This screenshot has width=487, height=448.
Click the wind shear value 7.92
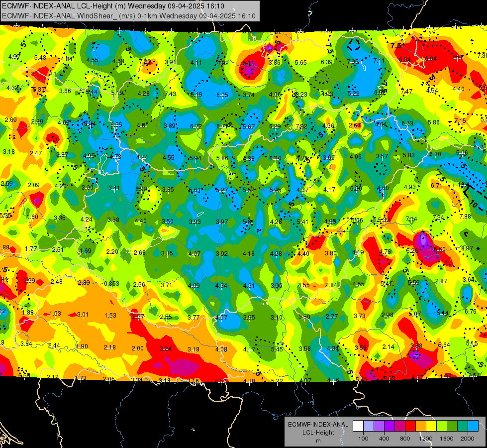[x=301, y=126]
